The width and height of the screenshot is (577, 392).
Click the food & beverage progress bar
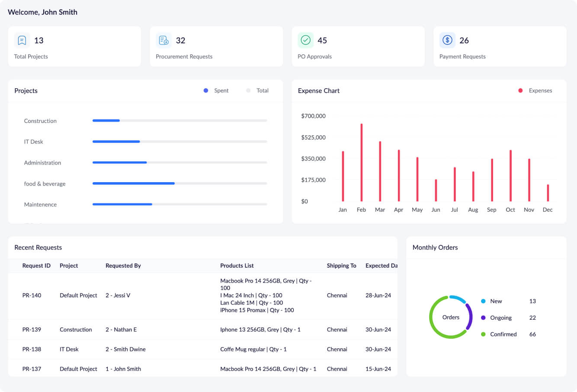pyautogui.click(x=180, y=183)
